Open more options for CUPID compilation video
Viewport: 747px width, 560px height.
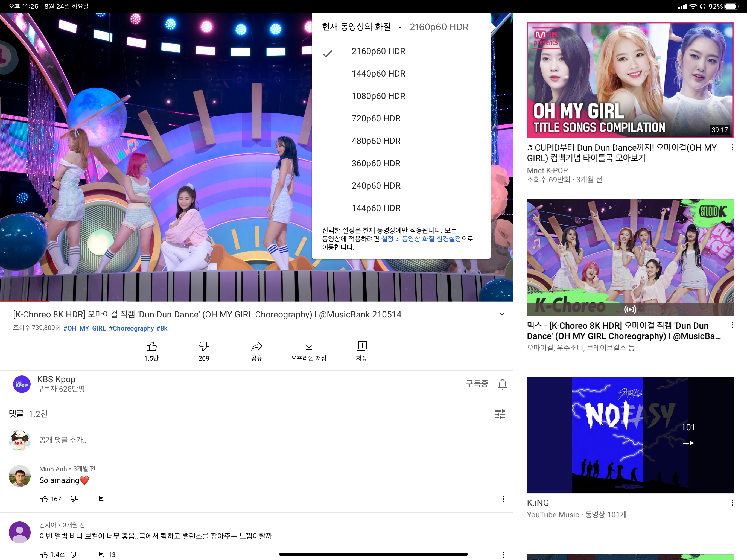click(x=732, y=148)
